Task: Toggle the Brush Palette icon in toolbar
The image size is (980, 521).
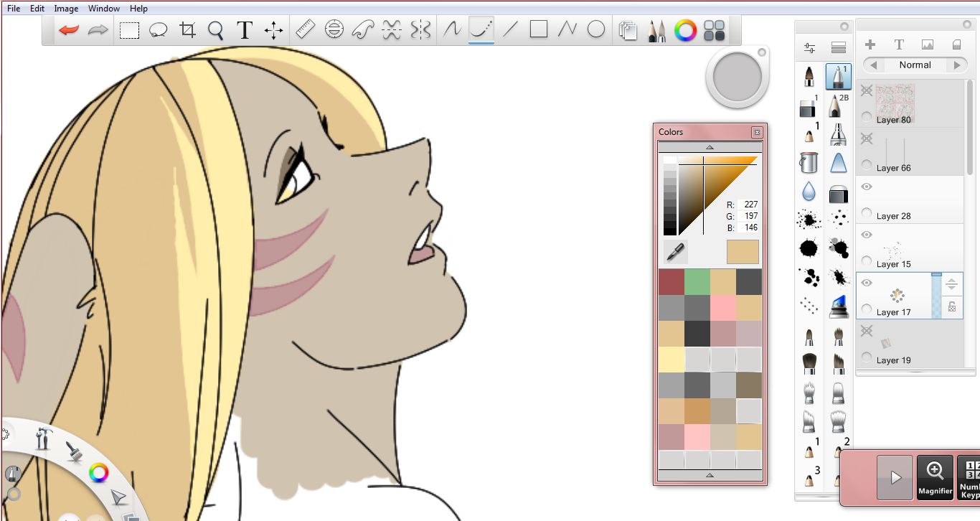Action: point(656,30)
